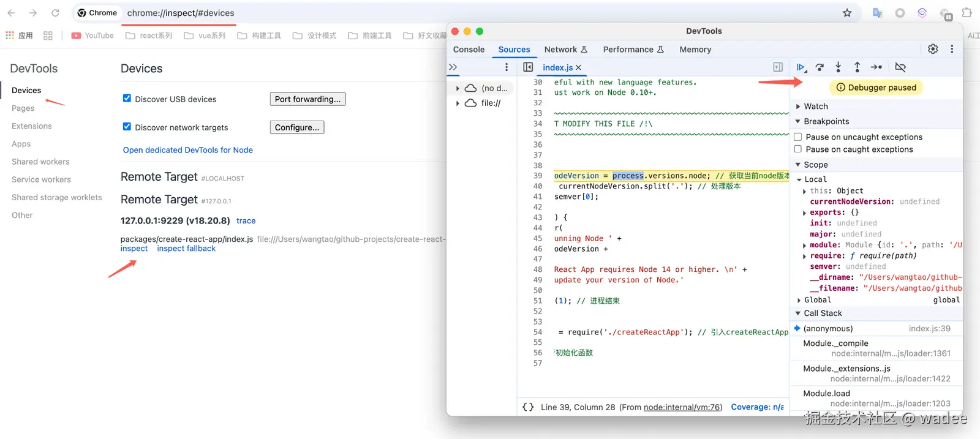Click the grey circle extension icon

900,13
